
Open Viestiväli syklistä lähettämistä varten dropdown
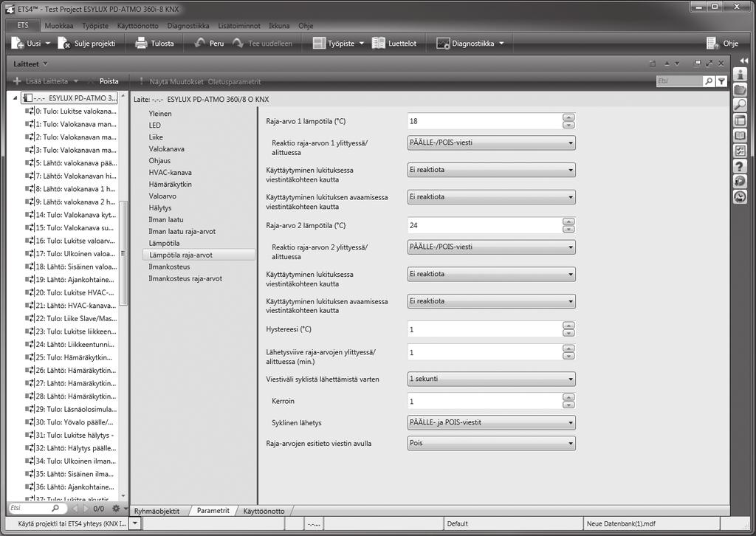[x=491, y=379]
